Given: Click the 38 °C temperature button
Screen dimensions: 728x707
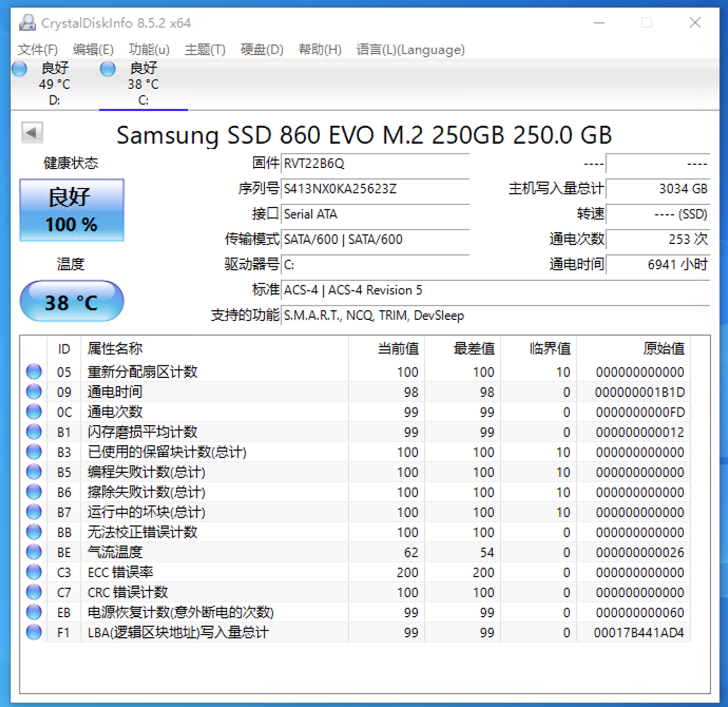Looking at the screenshot, I should point(72,302).
